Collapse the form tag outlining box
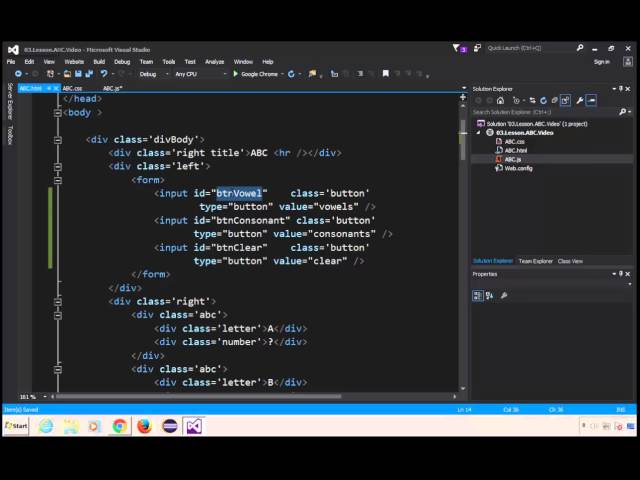Image resolution: width=640 pixels, height=480 pixels. click(58, 180)
